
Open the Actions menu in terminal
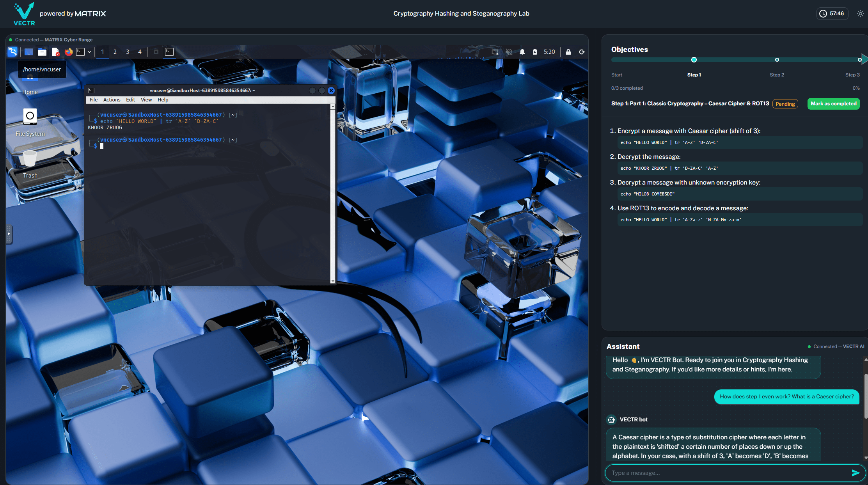pyautogui.click(x=112, y=100)
